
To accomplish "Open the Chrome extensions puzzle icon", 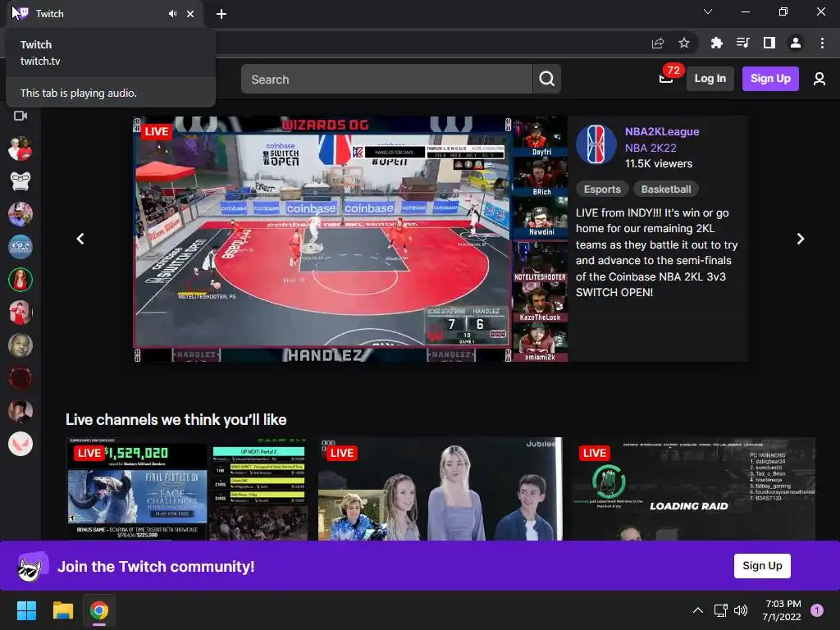I will click(x=716, y=43).
